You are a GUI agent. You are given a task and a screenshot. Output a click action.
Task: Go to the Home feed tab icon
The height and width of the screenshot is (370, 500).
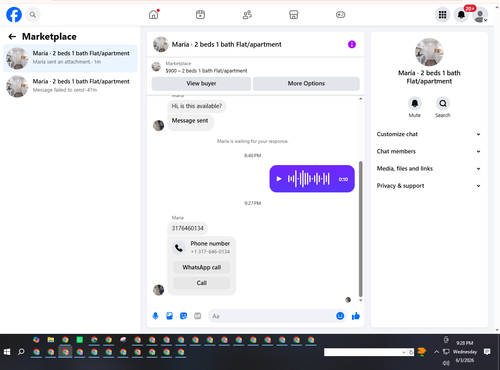(154, 15)
